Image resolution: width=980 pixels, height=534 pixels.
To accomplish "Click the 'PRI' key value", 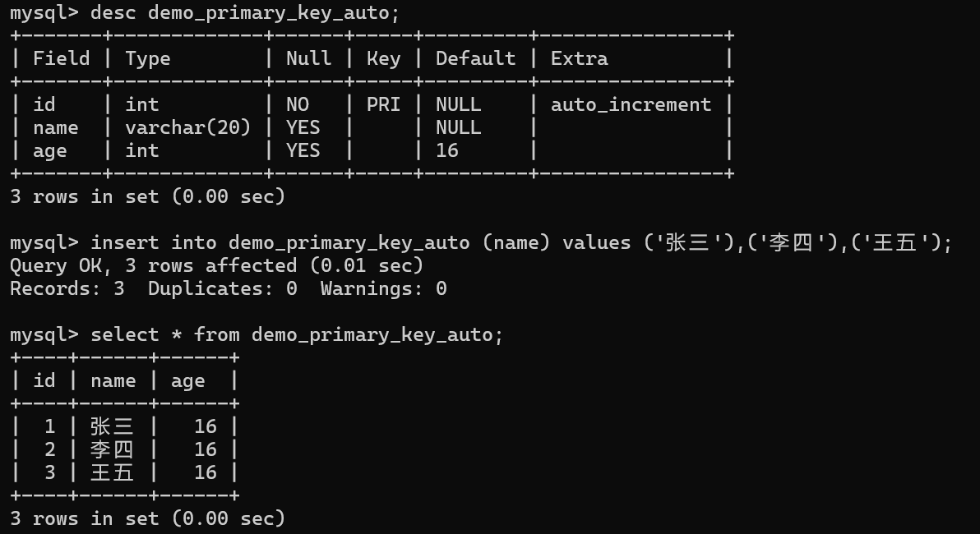I will coord(383,104).
